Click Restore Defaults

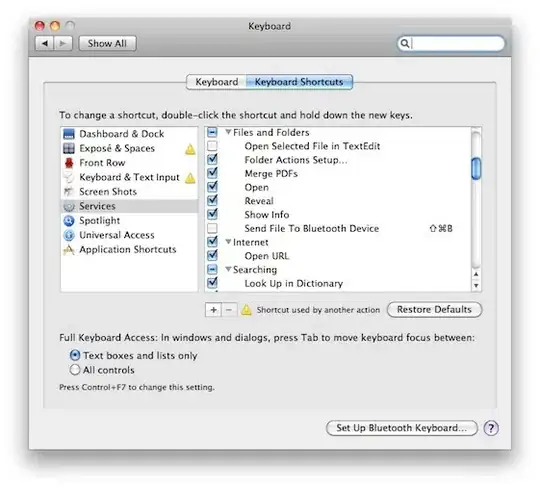pyautogui.click(x=434, y=310)
